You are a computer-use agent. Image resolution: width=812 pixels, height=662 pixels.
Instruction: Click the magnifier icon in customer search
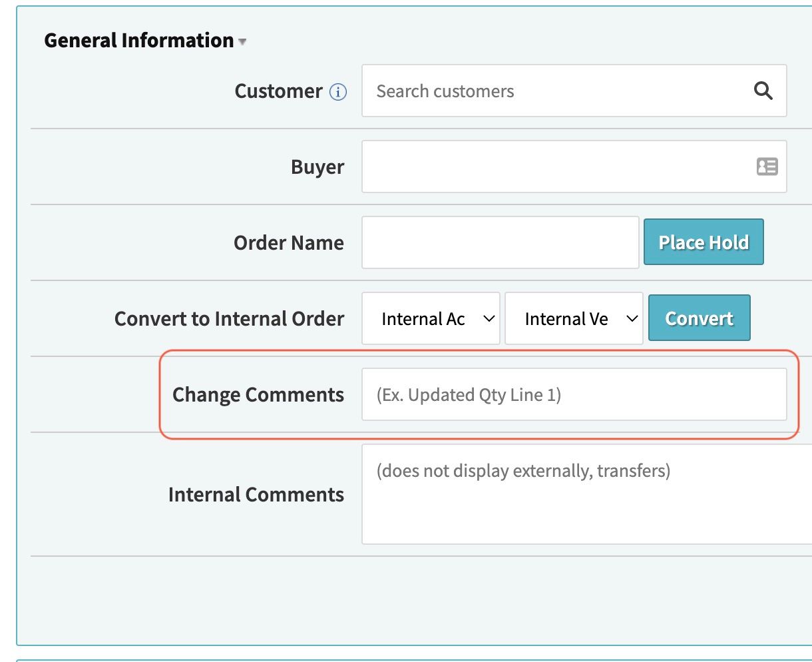pyautogui.click(x=763, y=91)
